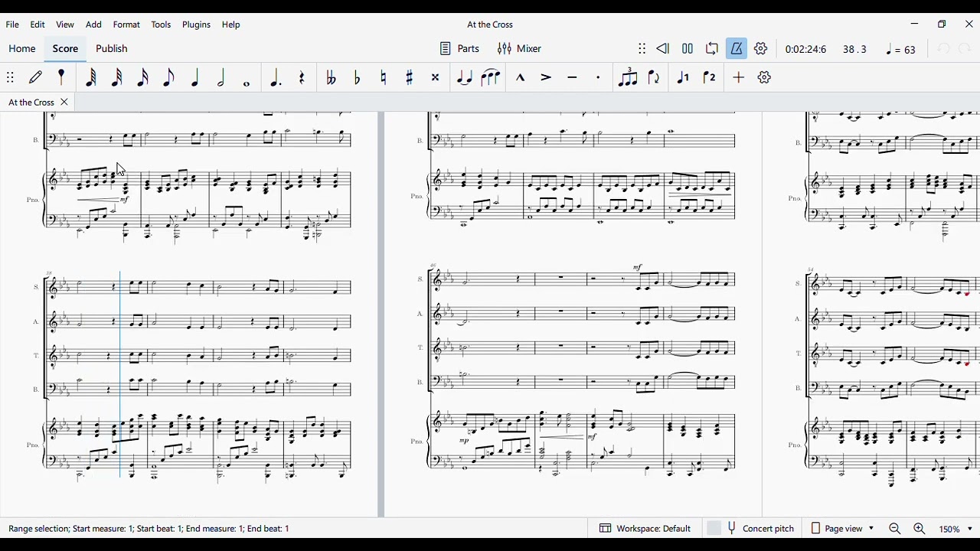
Task: Close the At the Cross score tab
Action: point(64,102)
